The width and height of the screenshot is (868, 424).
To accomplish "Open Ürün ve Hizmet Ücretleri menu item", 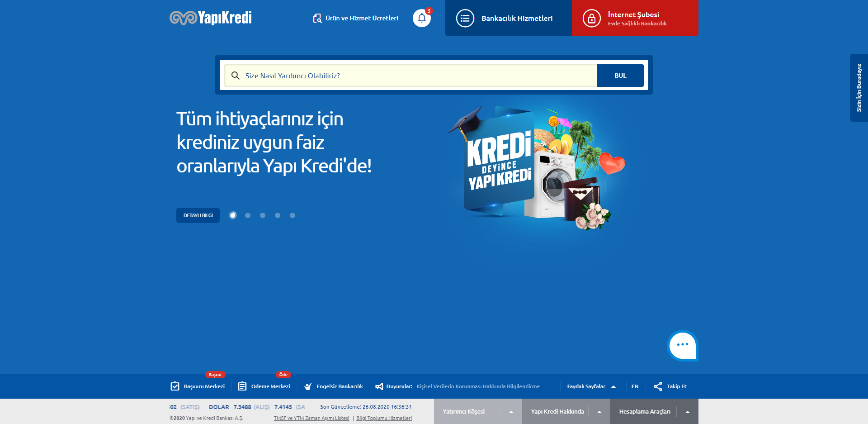I will [356, 19].
